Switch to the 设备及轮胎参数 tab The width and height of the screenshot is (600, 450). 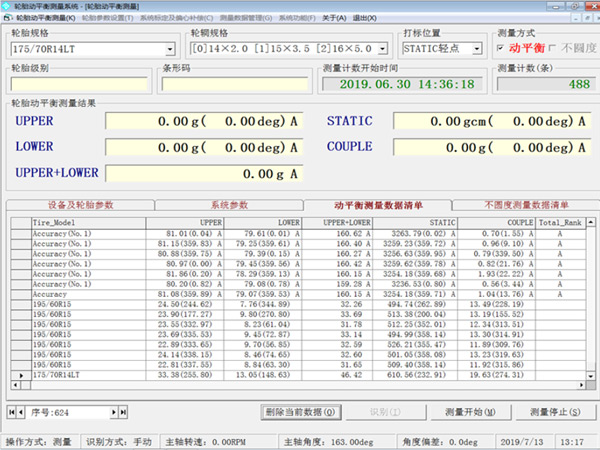coord(80,205)
